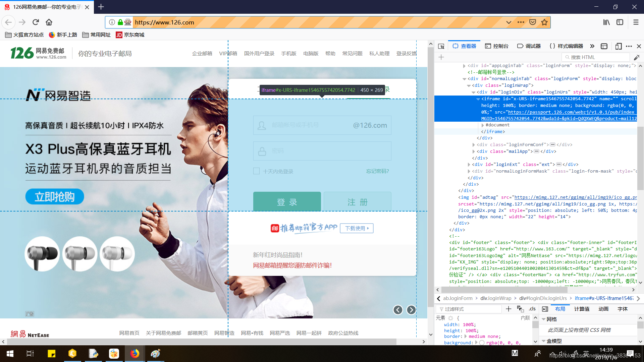Viewport: 644px width, 362px height.
Task: Check the ten-day auto login checkbox
Action: coord(256,171)
